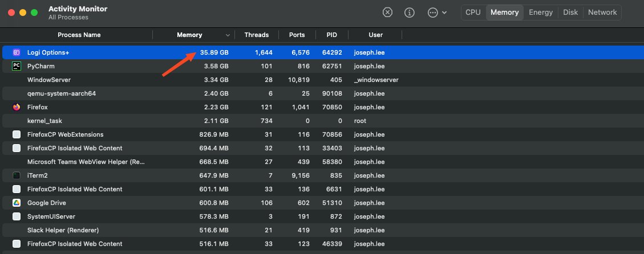Click the SystemUIServer generic icon

pyautogui.click(x=17, y=216)
